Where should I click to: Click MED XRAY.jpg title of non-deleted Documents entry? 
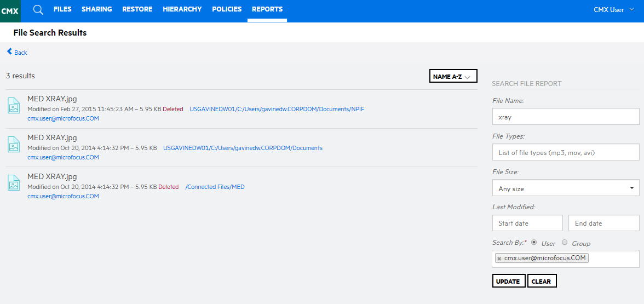[52, 137]
